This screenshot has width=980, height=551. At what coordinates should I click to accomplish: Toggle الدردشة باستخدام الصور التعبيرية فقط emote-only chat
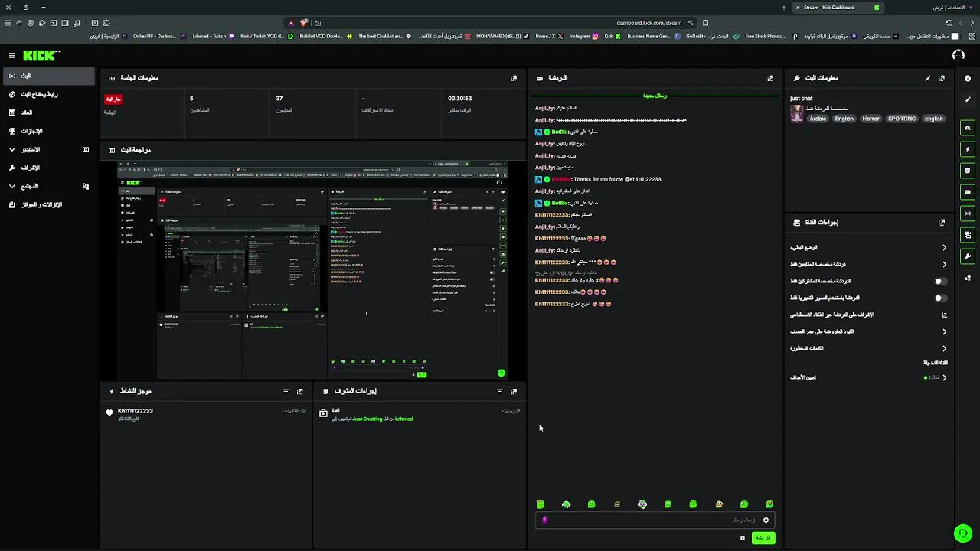point(940,298)
